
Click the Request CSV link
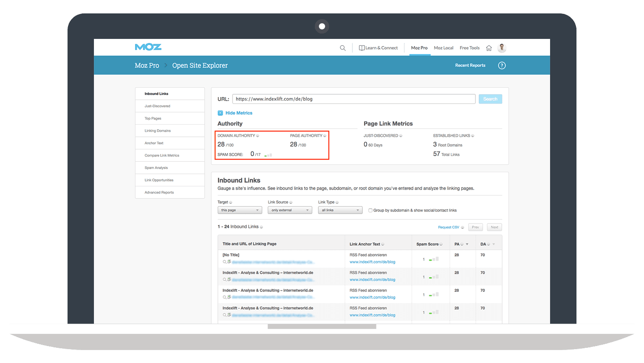click(449, 227)
